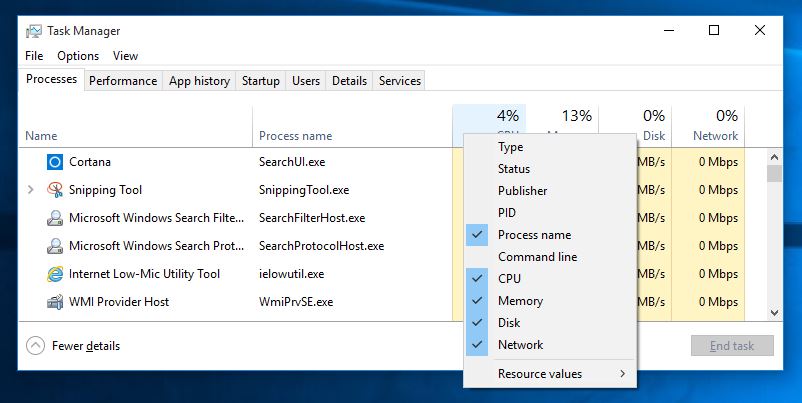Uncheck the Disk column option
Image resolution: width=802 pixels, height=403 pixels.
(550, 323)
